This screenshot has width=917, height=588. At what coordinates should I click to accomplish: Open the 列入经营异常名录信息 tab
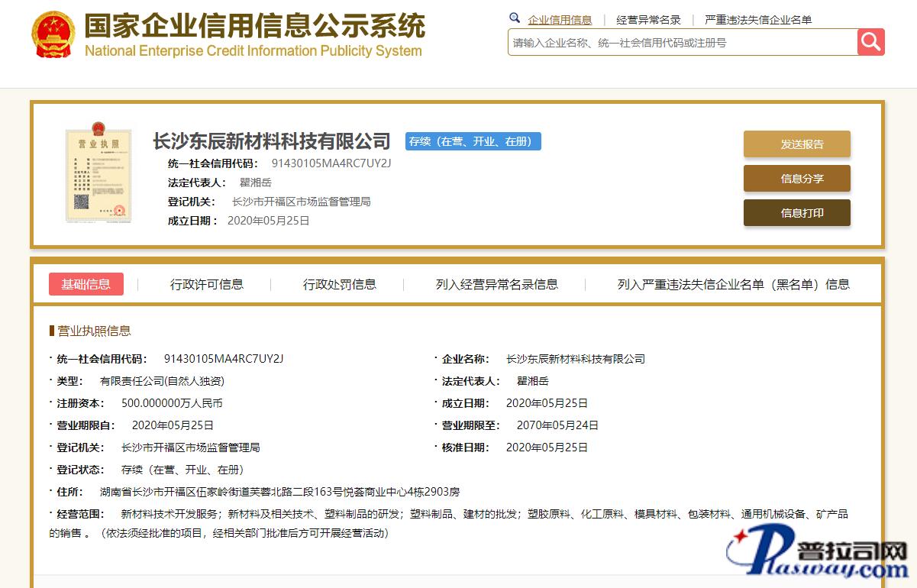click(x=496, y=284)
